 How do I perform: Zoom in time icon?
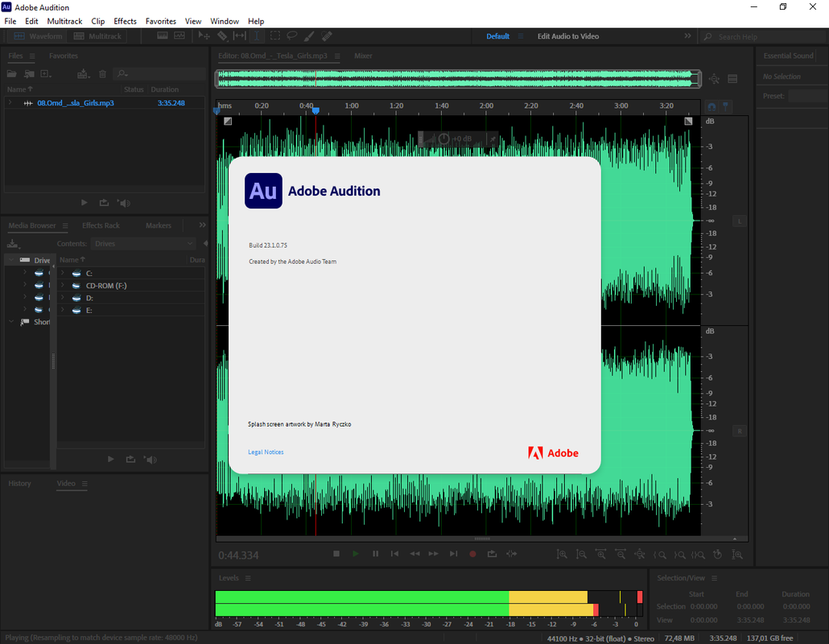(x=600, y=554)
